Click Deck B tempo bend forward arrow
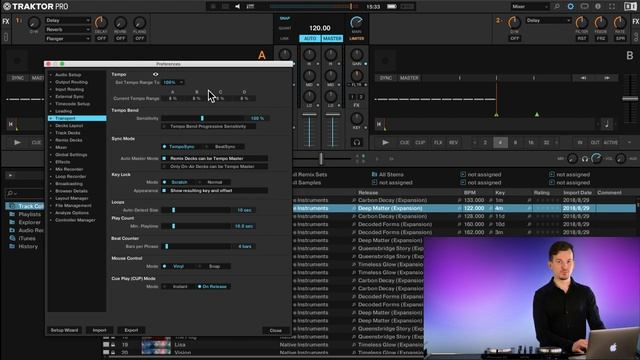The width and height of the screenshot is (640, 360). coord(607,78)
